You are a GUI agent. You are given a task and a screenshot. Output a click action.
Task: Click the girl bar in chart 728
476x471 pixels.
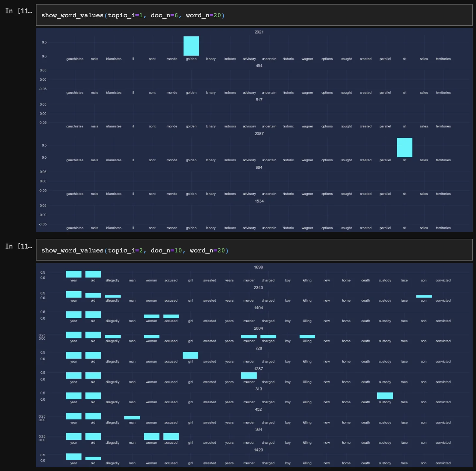[x=190, y=355]
